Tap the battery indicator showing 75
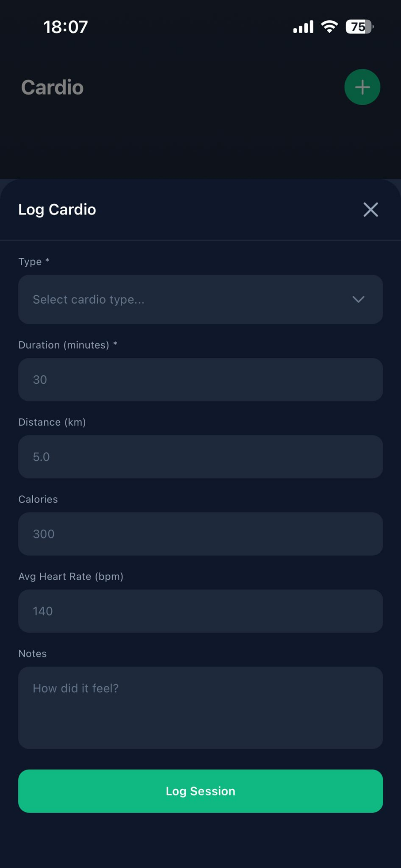The height and width of the screenshot is (868, 401). 358,26
